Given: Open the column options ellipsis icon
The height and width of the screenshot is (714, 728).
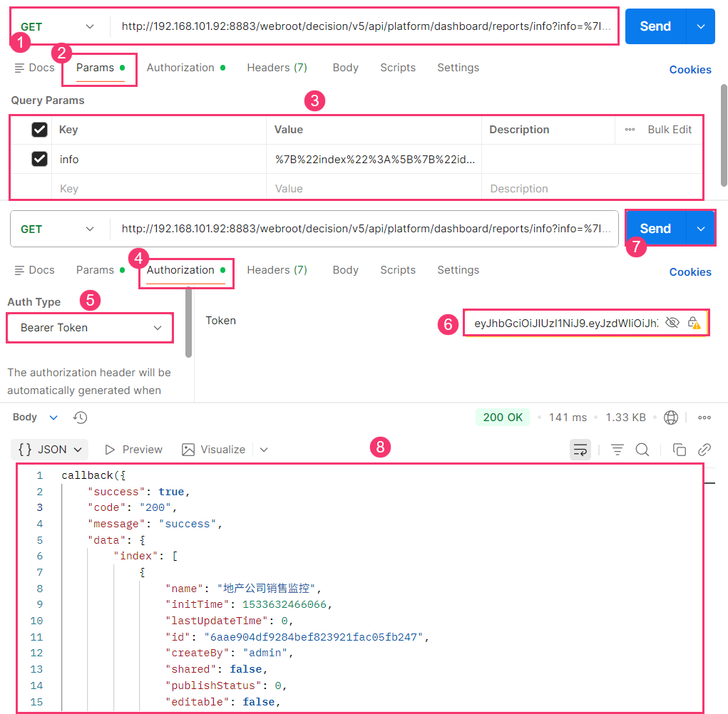Looking at the screenshot, I should (x=630, y=130).
